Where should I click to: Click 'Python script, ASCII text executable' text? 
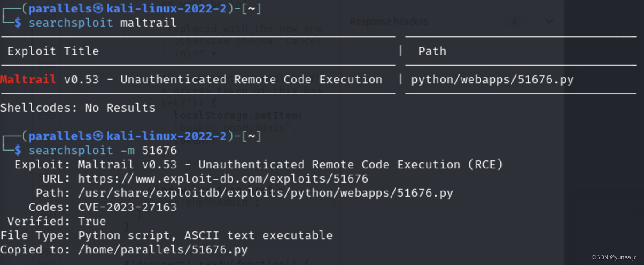point(206,235)
